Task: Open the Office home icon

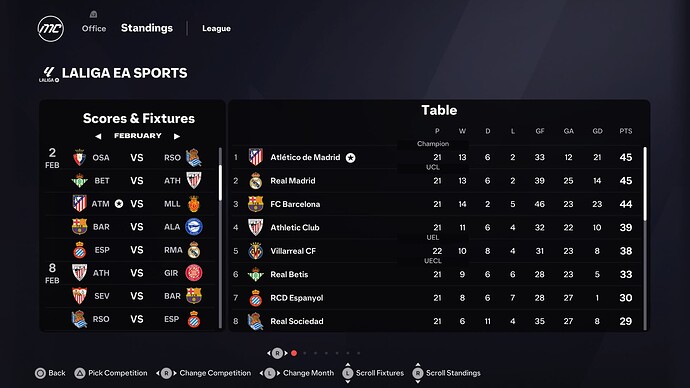Action: pyautogui.click(x=93, y=15)
